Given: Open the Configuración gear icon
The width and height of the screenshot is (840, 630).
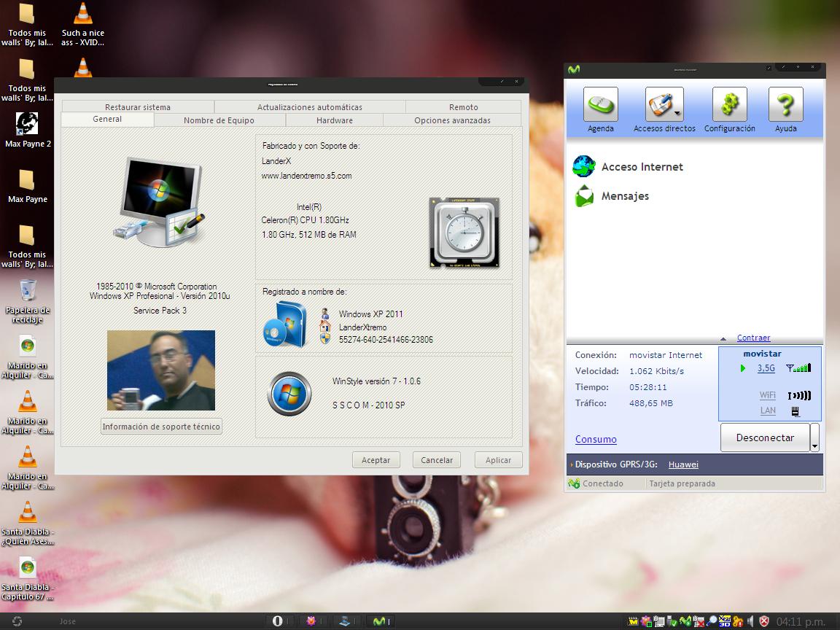Looking at the screenshot, I should [729, 105].
